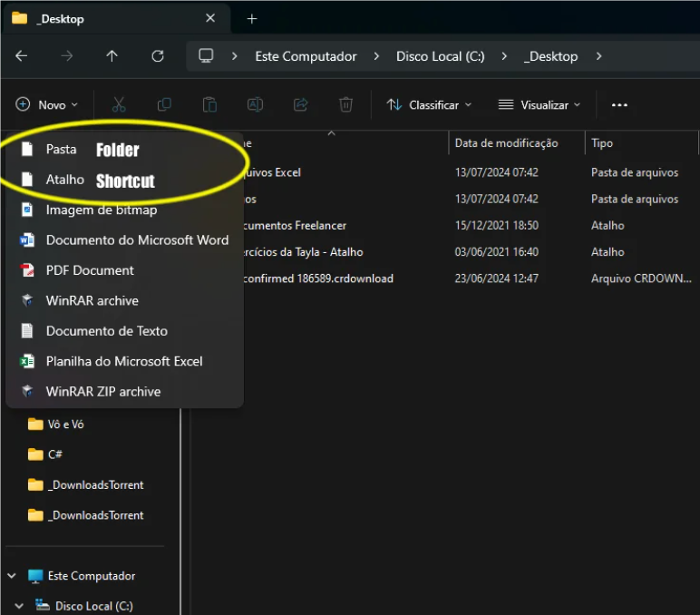Select the C# folder in sidebar
Image resolution: width=700 pixels, height=615 pixels.
54,454
